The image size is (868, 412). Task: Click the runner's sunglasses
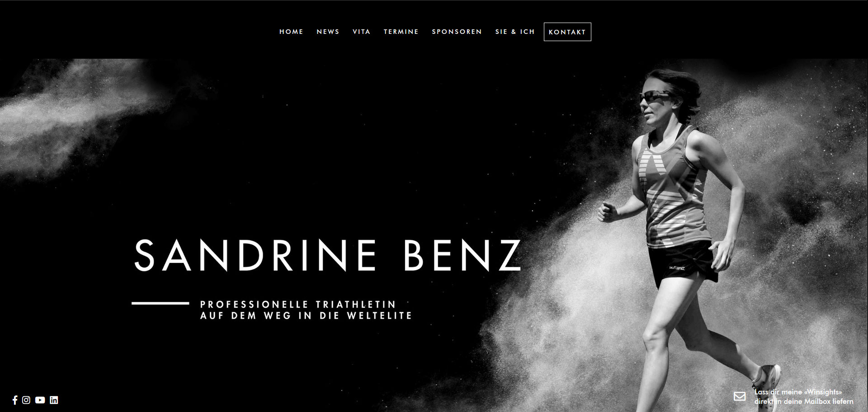click(x=654, y=97)
